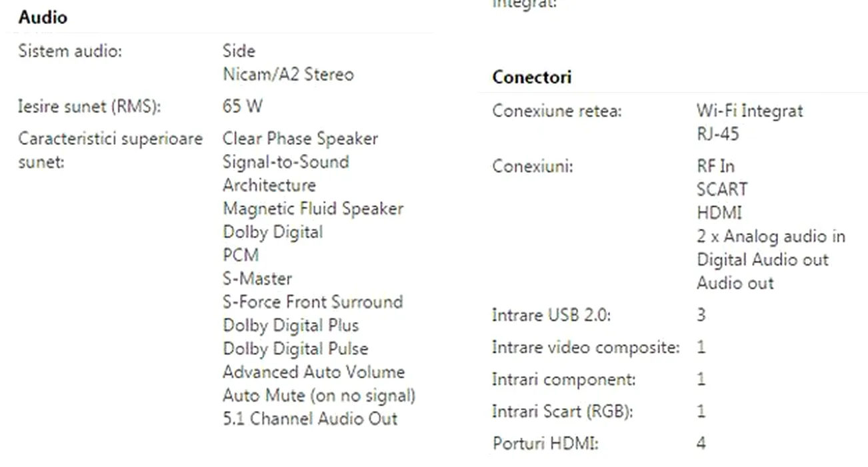Viewport: 868px width, 467px height.
Task: Click the 'Magnetic Fluid Speaker' entry
Action: [x=313, y=209]
